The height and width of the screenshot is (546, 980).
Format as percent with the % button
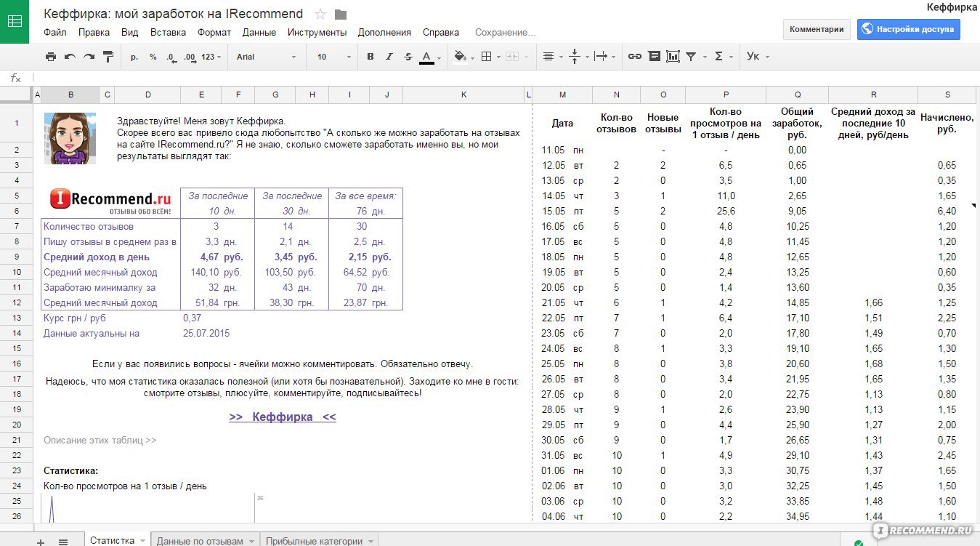(x=153, y=57)
